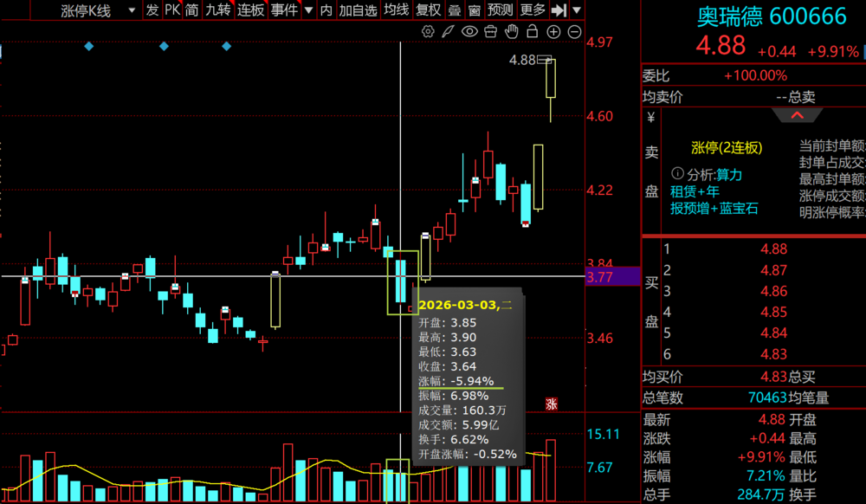
Task: Toggle the chart lock icon
Action: [532, 32]
